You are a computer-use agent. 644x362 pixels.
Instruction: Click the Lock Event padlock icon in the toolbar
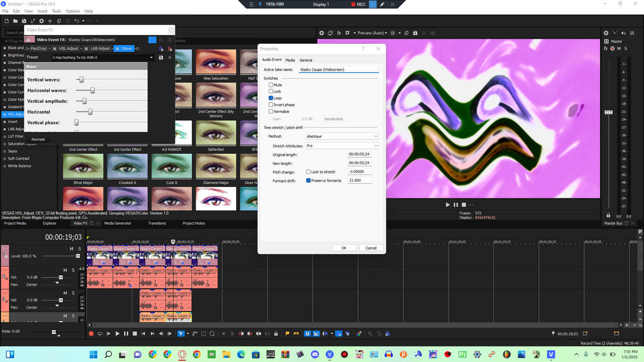click(x=276, y=334)
